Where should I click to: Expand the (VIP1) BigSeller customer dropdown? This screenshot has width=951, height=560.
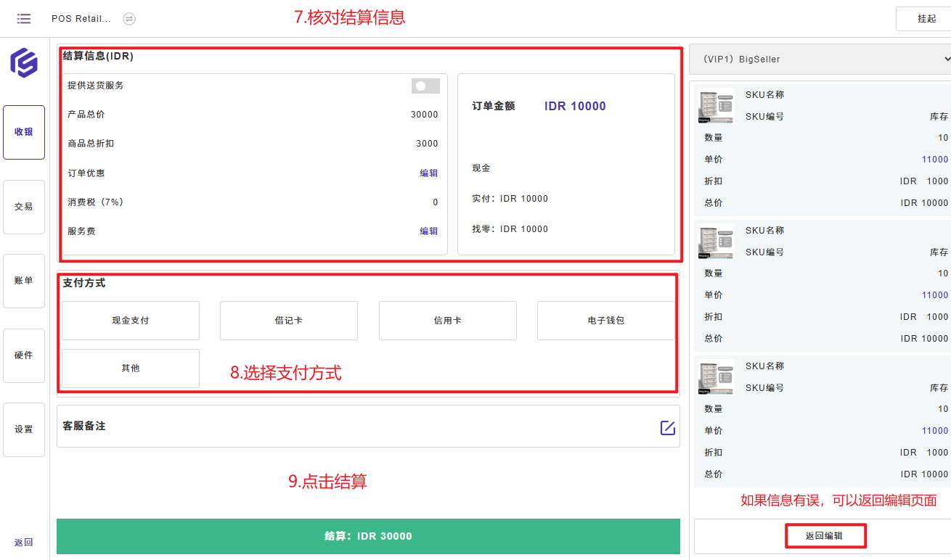pos(819,59)
